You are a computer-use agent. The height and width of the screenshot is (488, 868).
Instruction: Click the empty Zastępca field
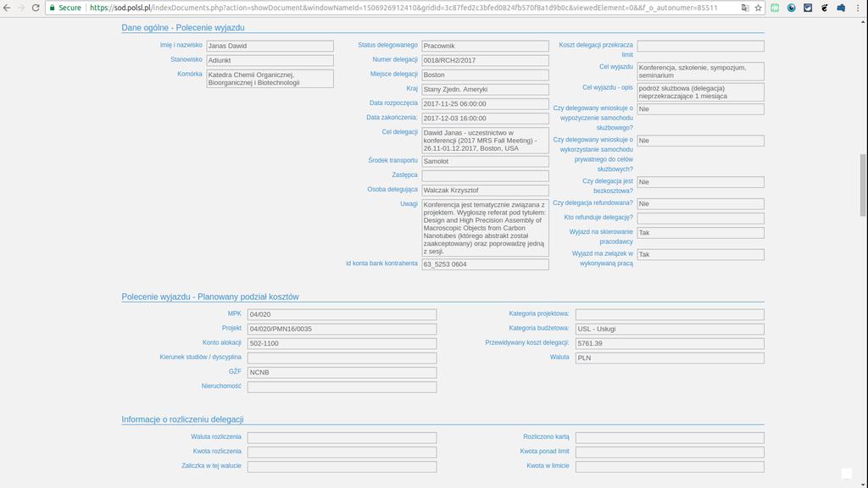pos(486,176)
